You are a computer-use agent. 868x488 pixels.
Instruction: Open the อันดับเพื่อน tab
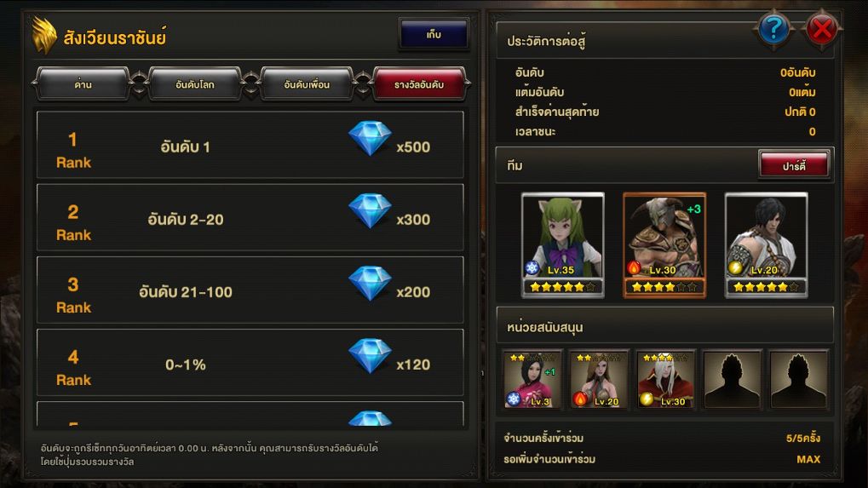point(307,84)
